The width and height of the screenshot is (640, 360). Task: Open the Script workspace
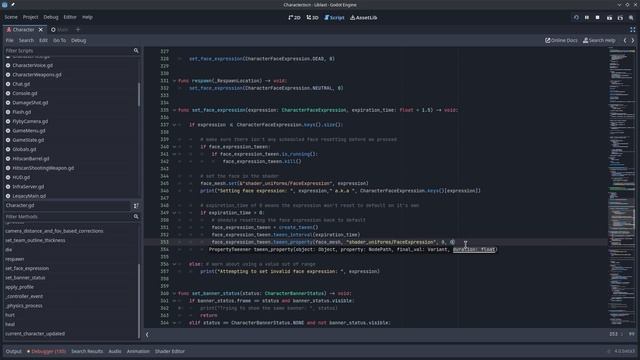click(x=334, y=18)
